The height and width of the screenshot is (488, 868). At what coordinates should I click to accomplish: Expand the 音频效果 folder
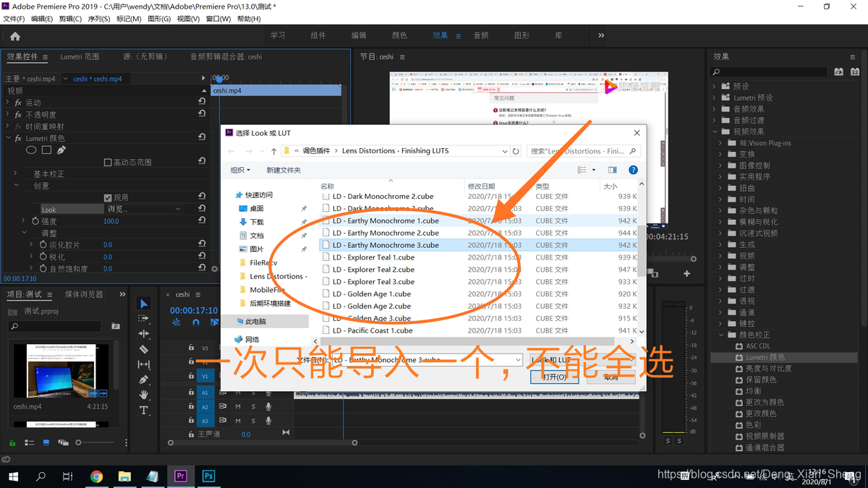coord(715,109)
